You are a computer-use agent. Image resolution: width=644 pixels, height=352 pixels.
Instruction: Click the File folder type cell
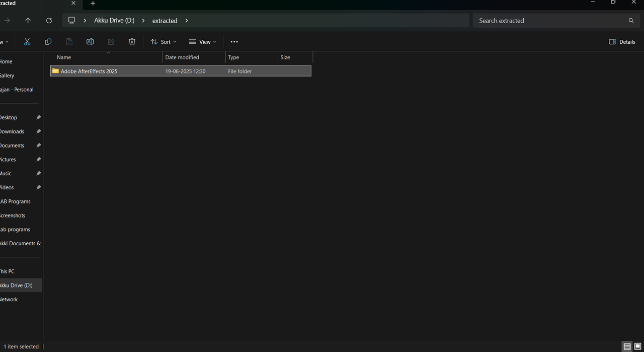(240, 71)
